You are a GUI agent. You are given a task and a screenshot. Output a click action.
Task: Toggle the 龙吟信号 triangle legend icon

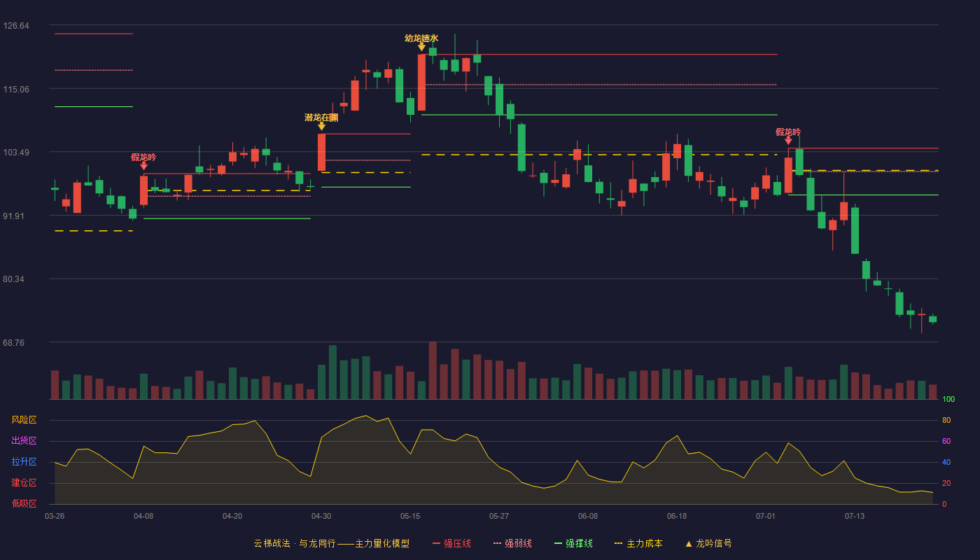click(689, 543)
